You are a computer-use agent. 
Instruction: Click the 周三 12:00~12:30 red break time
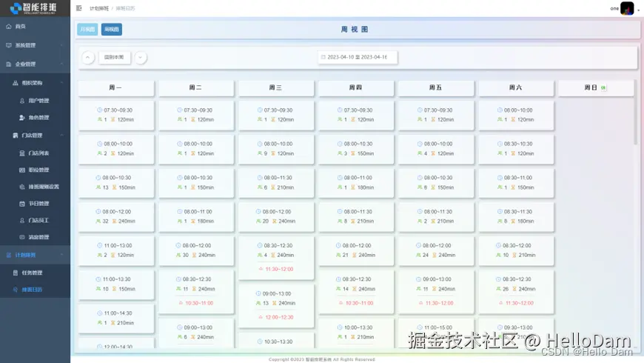pos(279,317)
